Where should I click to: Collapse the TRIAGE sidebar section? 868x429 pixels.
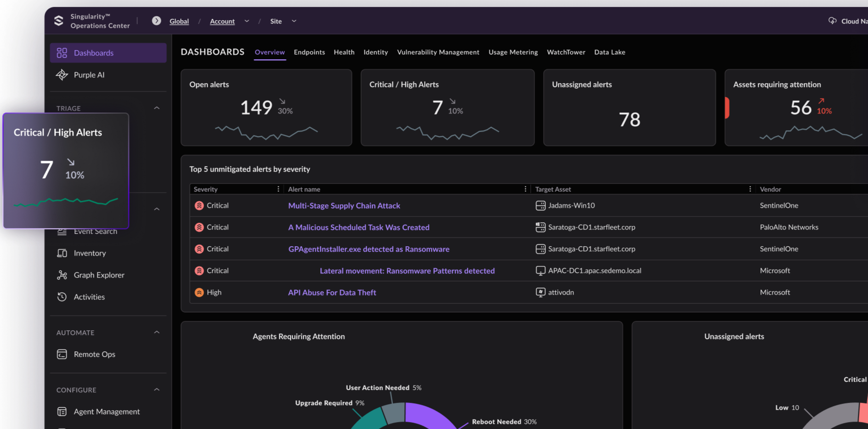[157, 108]
